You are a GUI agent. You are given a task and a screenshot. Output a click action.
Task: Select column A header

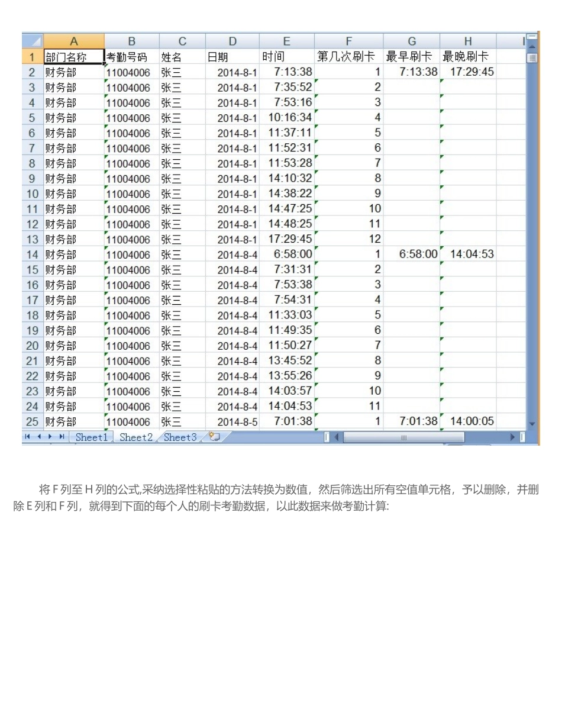74,41
